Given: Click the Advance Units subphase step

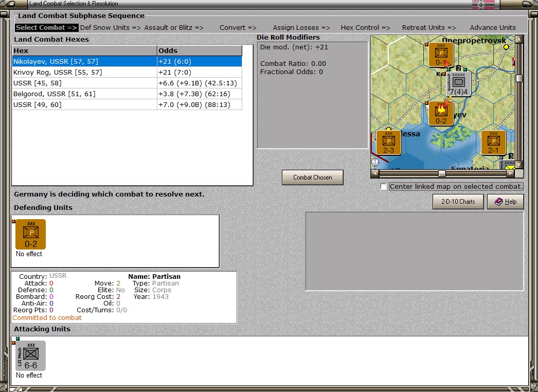Looking at the screenshot, I should (x=493, y=27).
